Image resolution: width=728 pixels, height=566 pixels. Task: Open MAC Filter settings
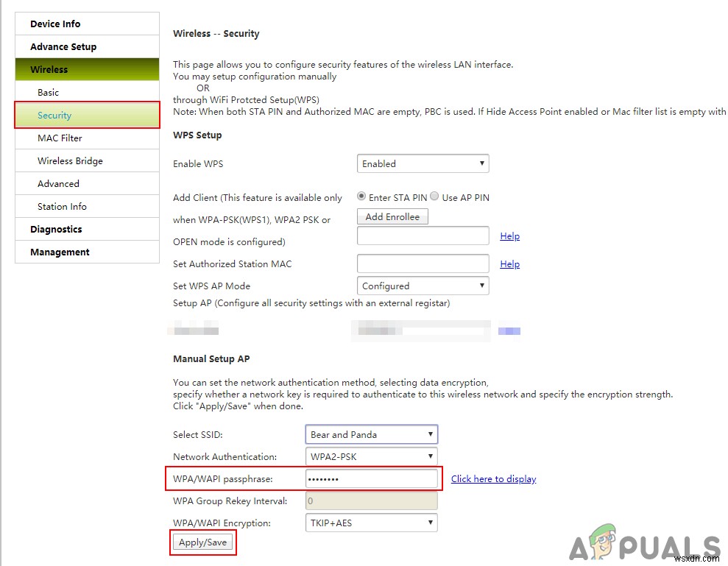pyautogui.click(x=60, y=138)
